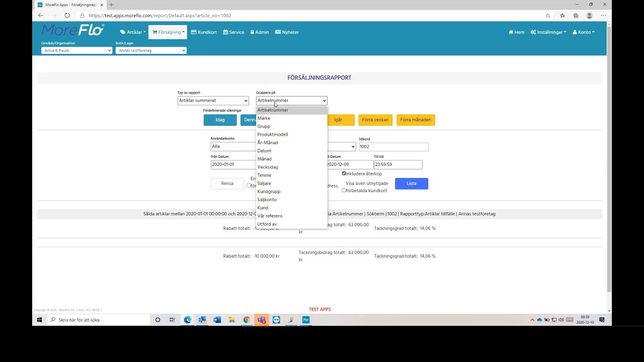This screenshot has width=644, height=362.
Task: Collapse the Gruppera på dropdown
Action: tap(292, 101)
